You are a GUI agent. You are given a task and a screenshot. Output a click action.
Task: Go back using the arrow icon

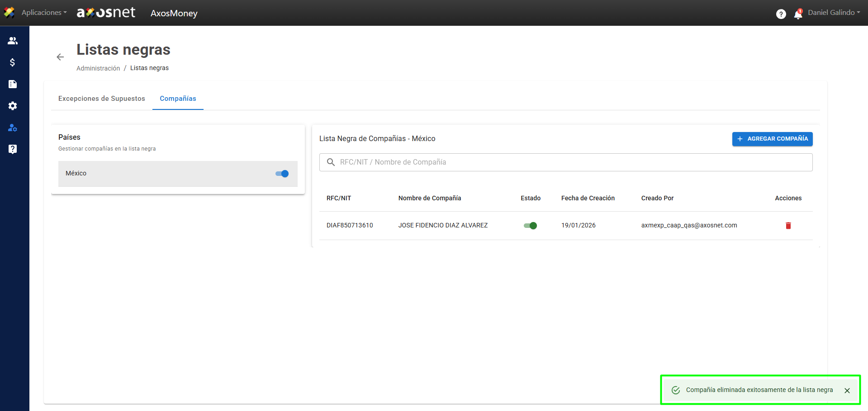(x=60, y=57)
